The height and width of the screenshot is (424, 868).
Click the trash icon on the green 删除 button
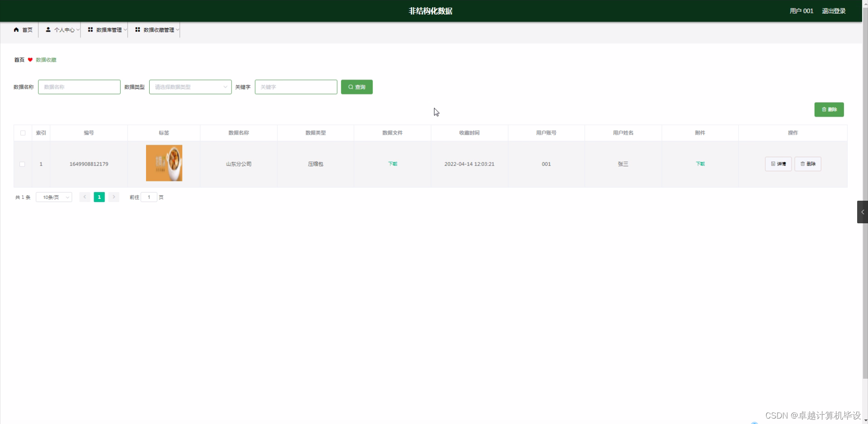coord(824,109)
